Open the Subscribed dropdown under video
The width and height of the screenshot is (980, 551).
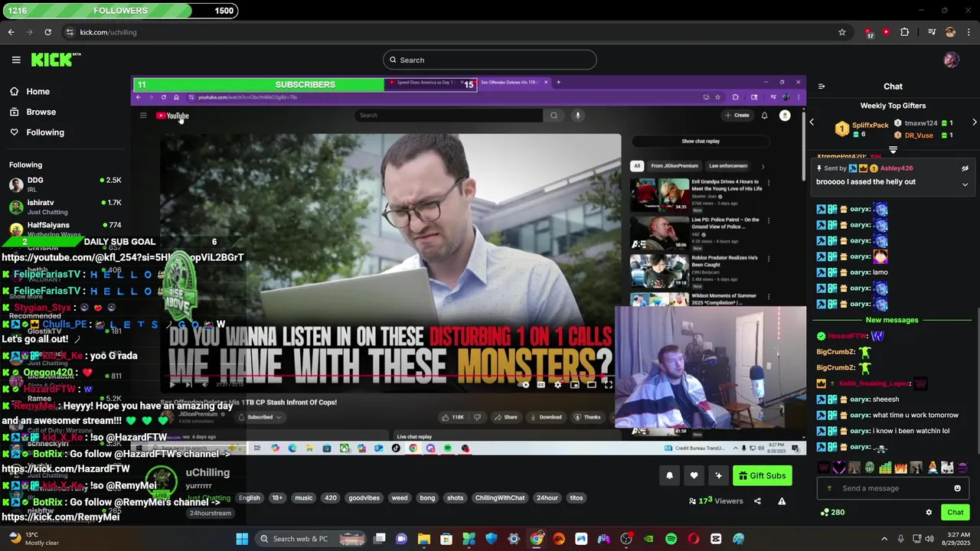point(260,417)
